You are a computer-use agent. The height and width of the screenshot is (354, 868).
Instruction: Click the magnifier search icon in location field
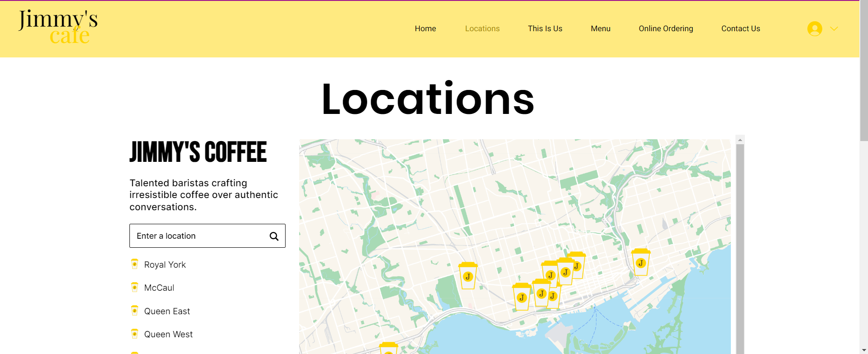[x=274, y=236]
